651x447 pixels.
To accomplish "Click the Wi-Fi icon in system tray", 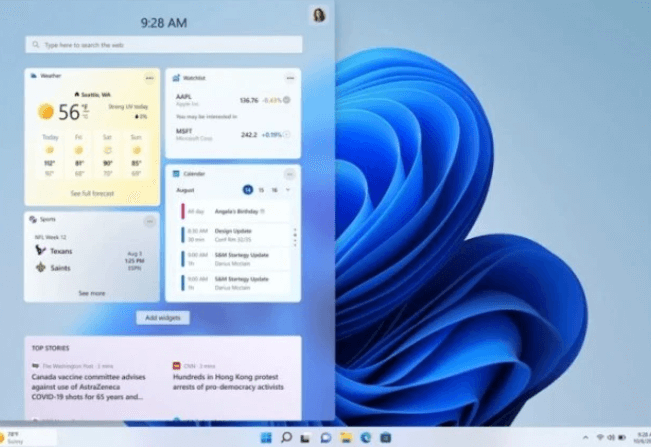I will point(600,437).
